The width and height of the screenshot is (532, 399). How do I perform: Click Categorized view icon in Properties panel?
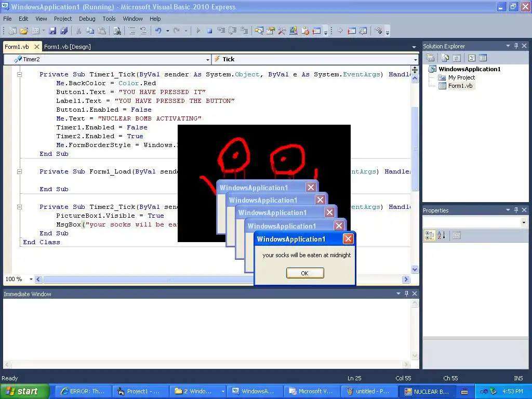tap(430, 235)
